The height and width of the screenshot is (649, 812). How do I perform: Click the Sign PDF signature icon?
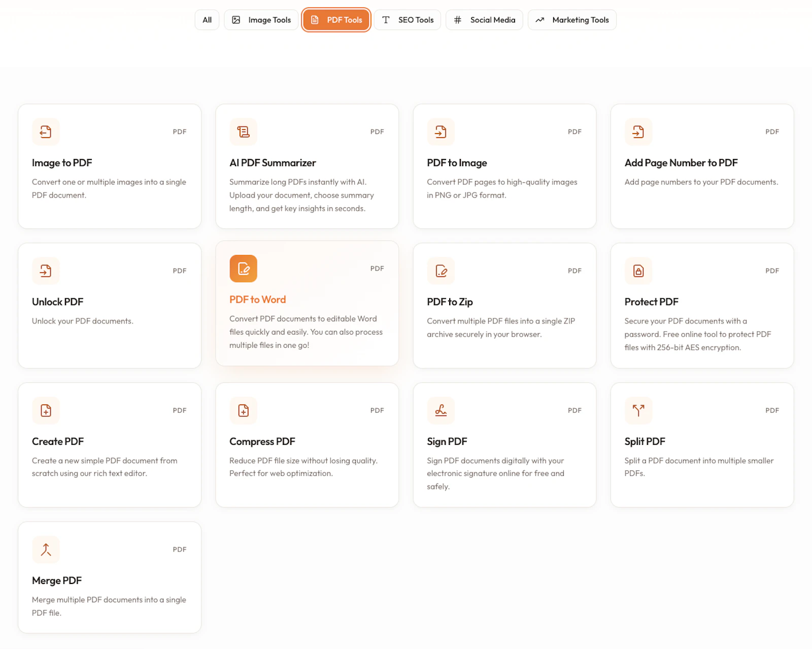pyautogui.click(x=441, y=410)
